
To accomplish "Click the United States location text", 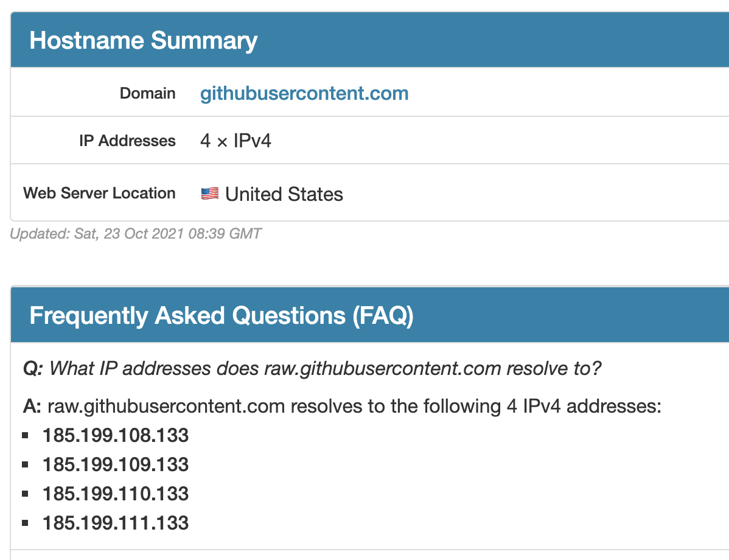I will [284, 195].
